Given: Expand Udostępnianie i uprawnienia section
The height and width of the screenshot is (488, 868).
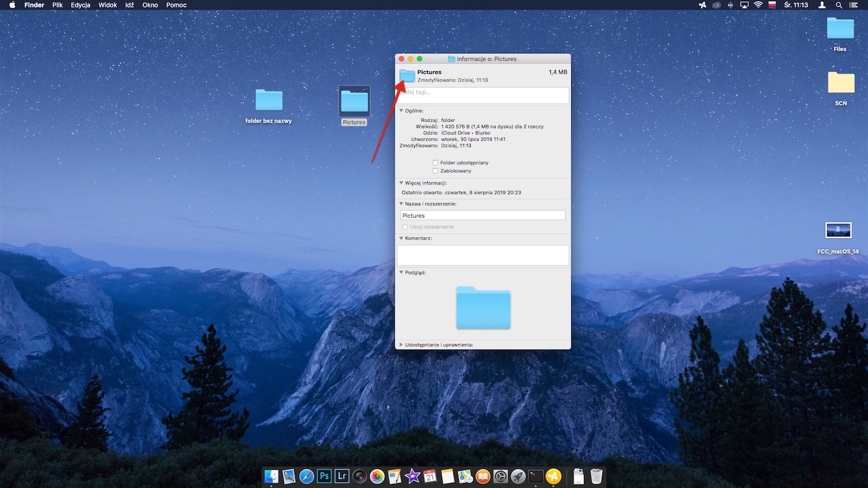Looking at the screenshot, I should click(401, 345).
